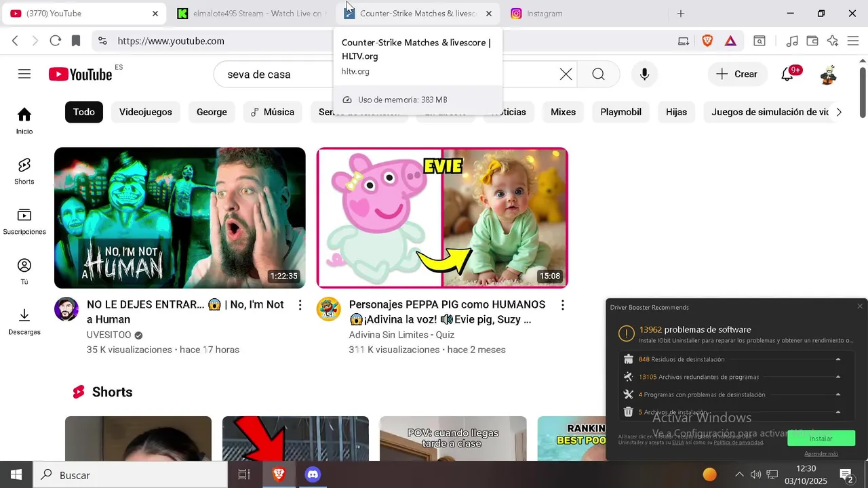
Task: Play the No, I'm Not a Human thumbnail
Action: pos(180,218)
